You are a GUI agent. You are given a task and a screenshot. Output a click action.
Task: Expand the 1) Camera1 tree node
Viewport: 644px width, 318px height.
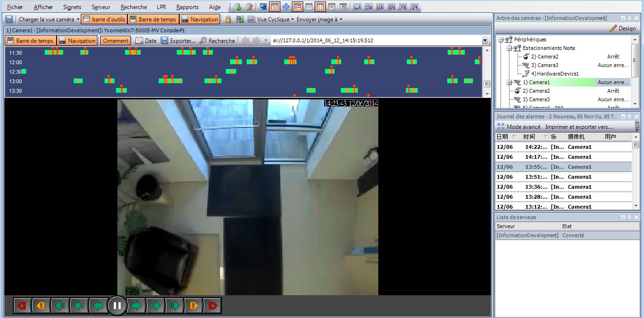(509, 82)
